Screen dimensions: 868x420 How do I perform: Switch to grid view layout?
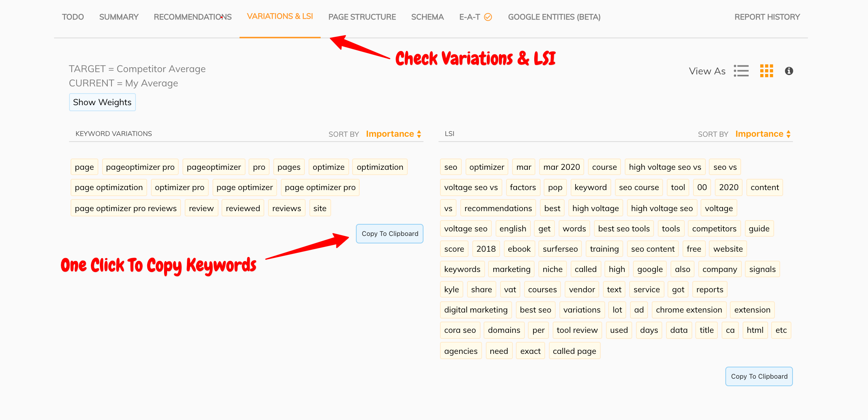(767, 71)
